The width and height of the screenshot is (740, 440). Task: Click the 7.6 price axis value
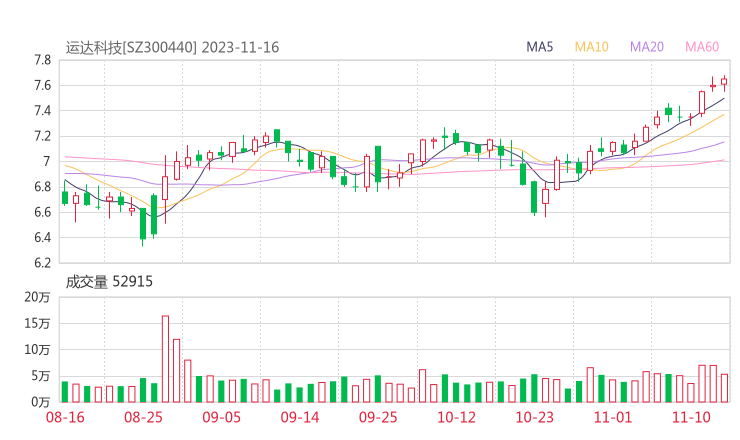42,85
